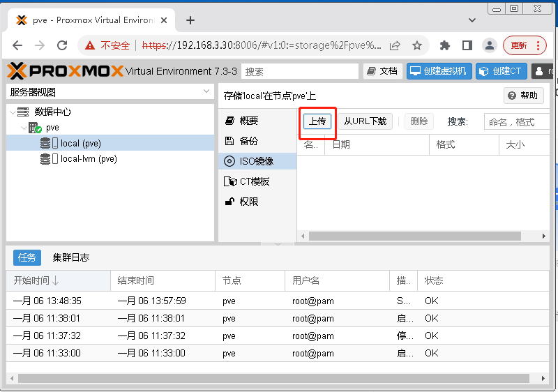Open the tab search chevron
This screenshot has height=392, width=558.
coord(472,20)
